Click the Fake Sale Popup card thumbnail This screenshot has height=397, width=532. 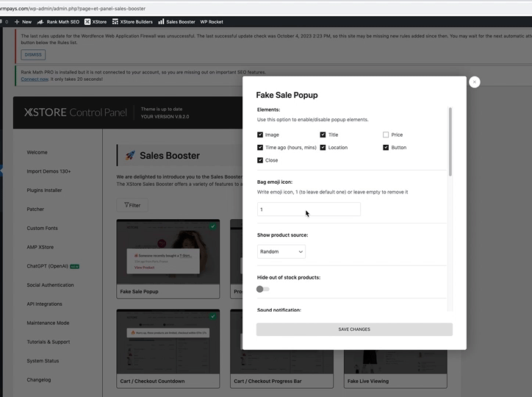pyautogui.click(x=168, y=251)
